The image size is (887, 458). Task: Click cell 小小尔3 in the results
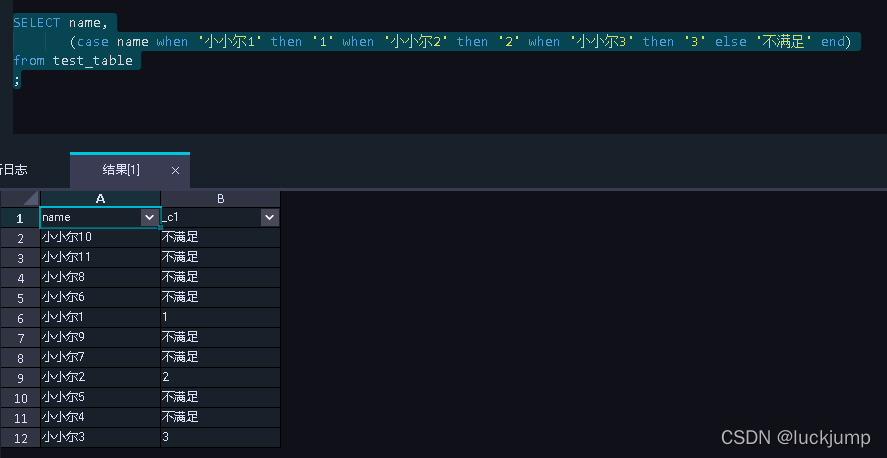101,438
